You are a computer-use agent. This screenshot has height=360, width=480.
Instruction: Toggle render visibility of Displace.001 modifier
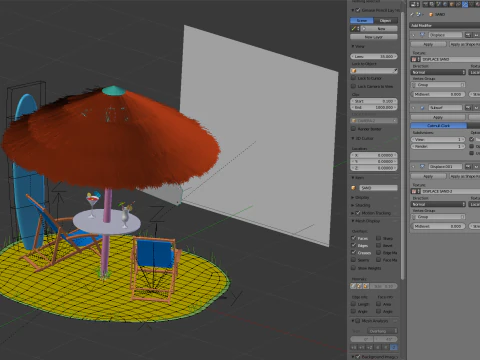[x=468, y=166]
